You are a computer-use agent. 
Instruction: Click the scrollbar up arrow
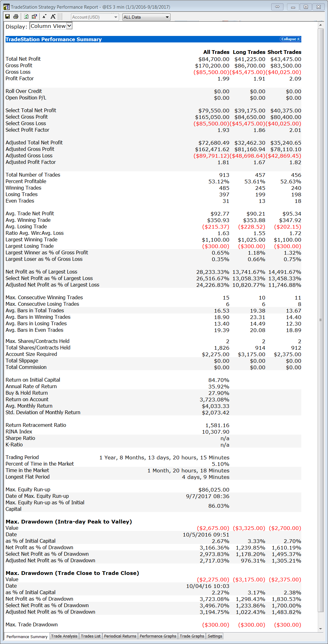[321, 25]
